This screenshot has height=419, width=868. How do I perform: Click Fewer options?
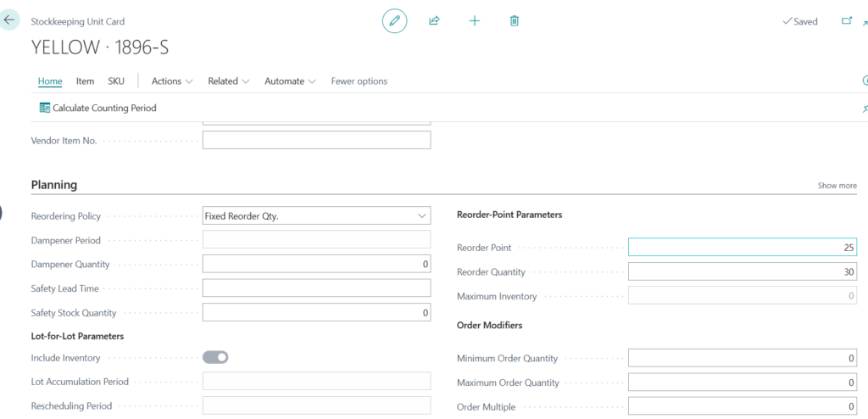[359, 81]
